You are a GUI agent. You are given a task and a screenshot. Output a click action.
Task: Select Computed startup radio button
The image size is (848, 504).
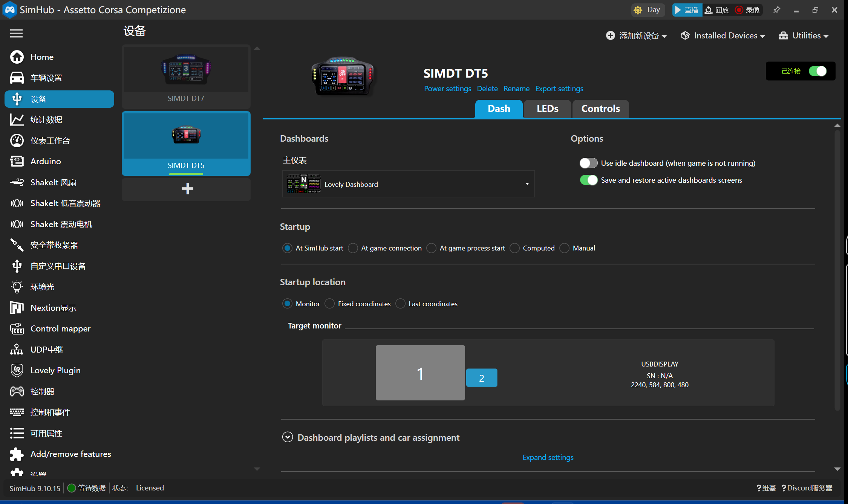point(514,248)
